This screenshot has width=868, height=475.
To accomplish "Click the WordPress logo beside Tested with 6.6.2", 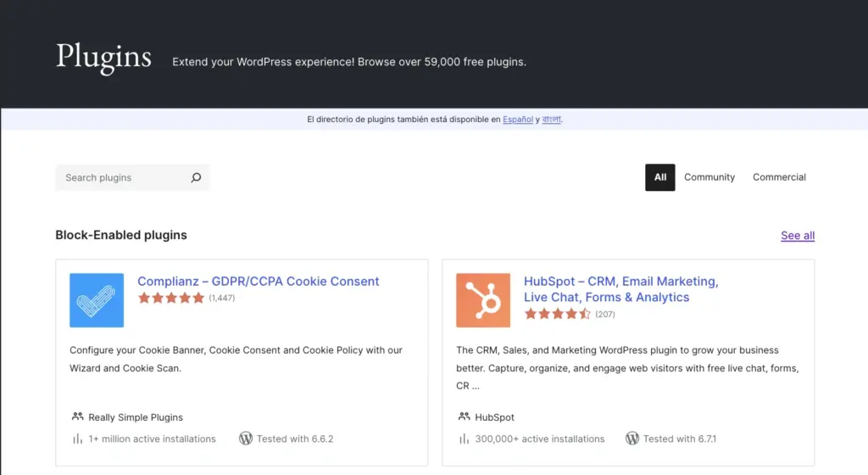I will [246, 439].
